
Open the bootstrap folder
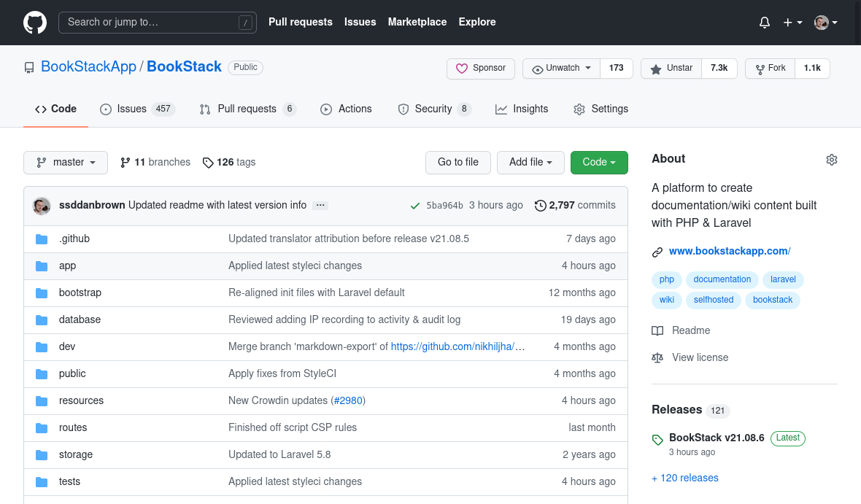[x=80, y=292]
